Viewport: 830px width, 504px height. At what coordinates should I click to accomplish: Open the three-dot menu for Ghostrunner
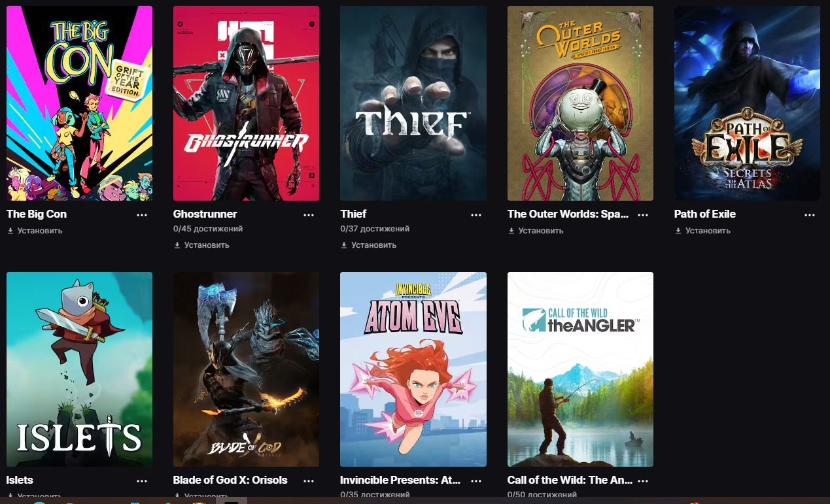(309, 214)
